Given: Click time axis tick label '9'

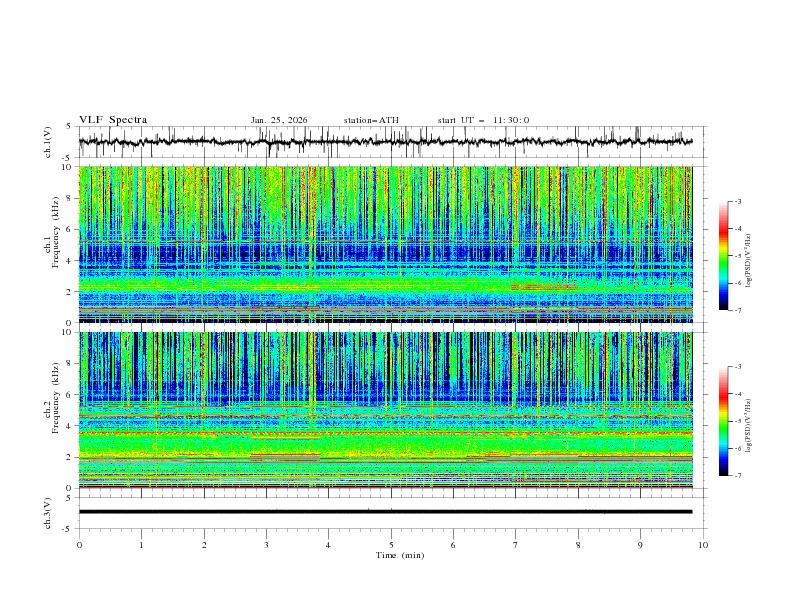Looking at the screenshot, I should (x=640, y=545).
